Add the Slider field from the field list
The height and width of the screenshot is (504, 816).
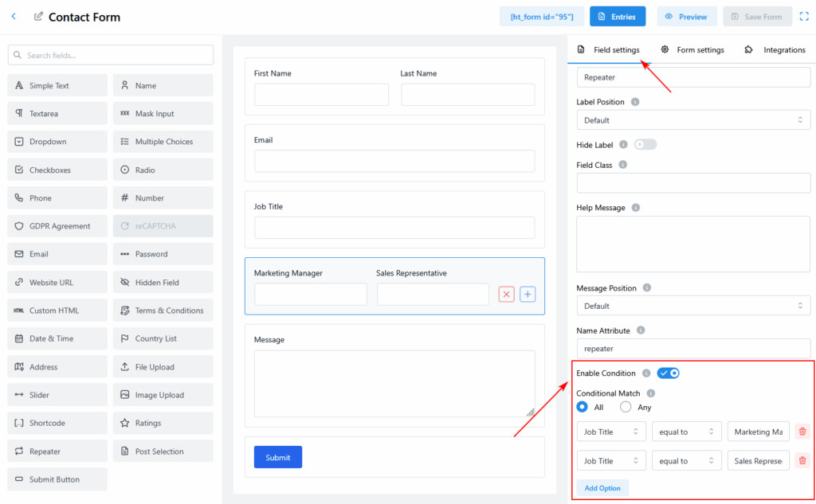pyautogui.click(x=57, y=395)
